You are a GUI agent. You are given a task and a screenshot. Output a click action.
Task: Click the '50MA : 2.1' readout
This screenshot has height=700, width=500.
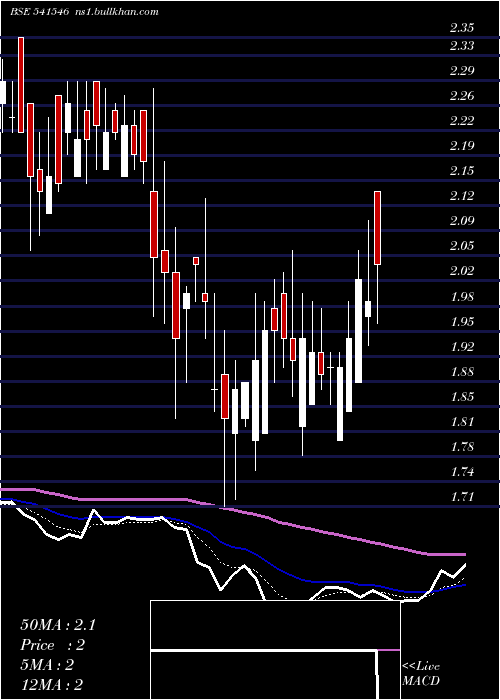(x=58, y=625)
